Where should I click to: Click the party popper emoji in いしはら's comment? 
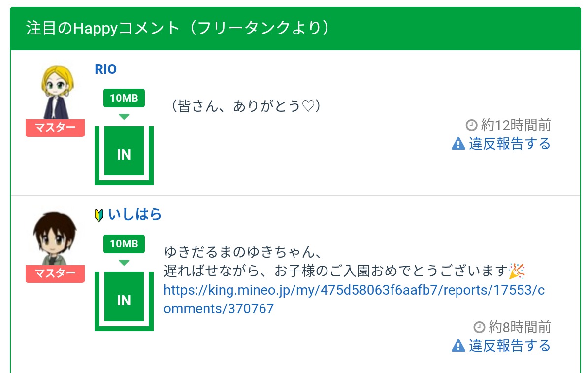pyautogui.click(x=517, y=271)
